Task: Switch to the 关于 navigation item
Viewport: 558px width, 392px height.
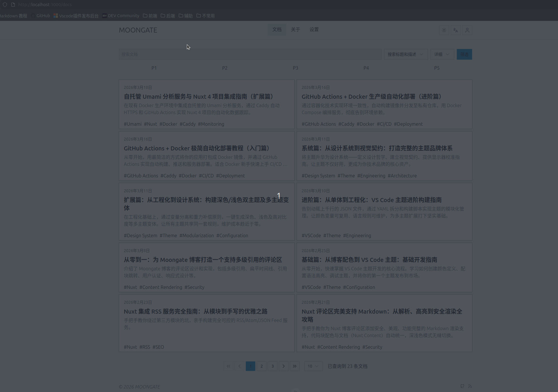Action: [295, 29]
